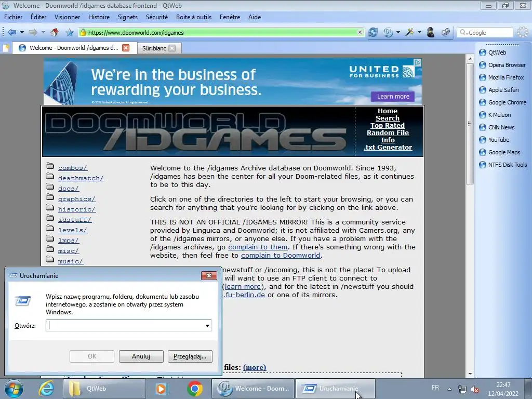Open the Windows Start orb
Screen dimensions: 532x399
[x=14, y=389]
